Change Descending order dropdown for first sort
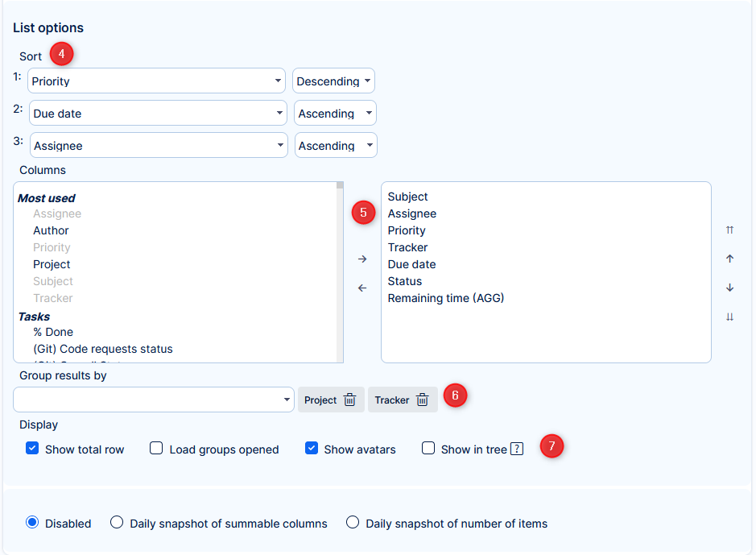This screenshot has width=756, height=555. pyautogui.click(x=333, y=81)
